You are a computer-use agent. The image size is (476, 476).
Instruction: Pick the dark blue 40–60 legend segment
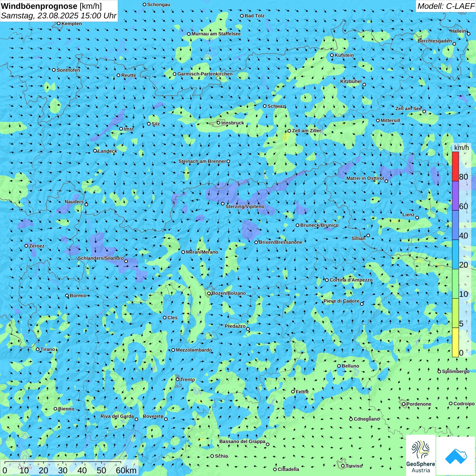coord(455,225)
